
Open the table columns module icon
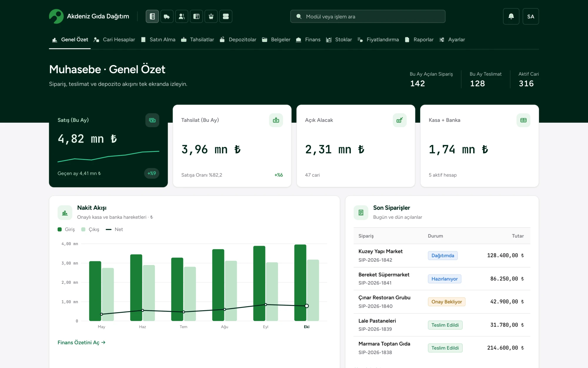click(196, 16)
